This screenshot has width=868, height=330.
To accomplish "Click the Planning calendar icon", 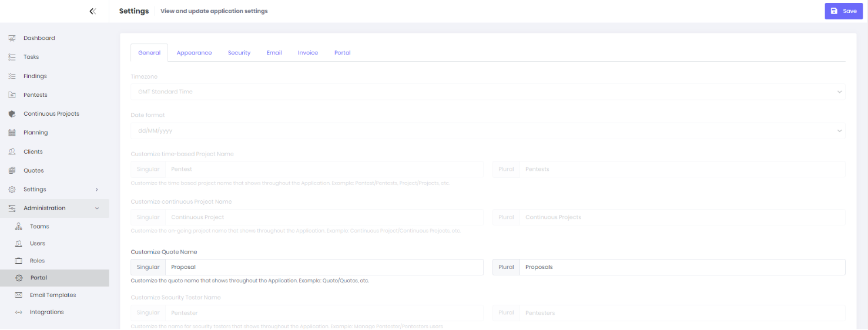I will tap(12, 133).
